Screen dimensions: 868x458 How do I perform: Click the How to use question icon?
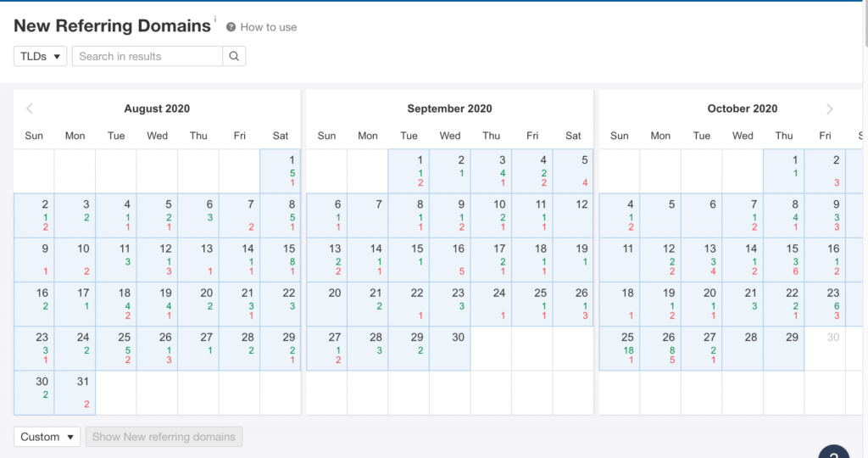point(231,27)
